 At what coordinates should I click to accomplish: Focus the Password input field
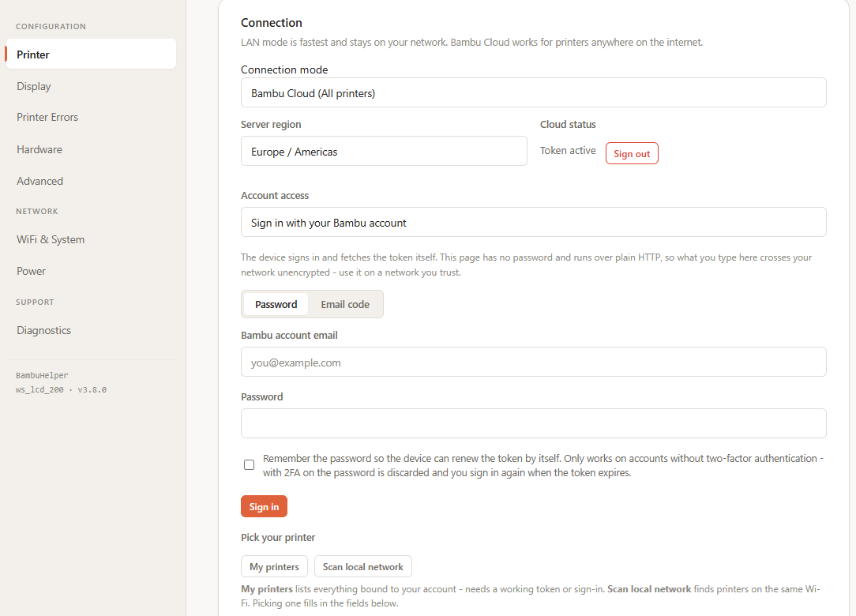tap(533, 423)
